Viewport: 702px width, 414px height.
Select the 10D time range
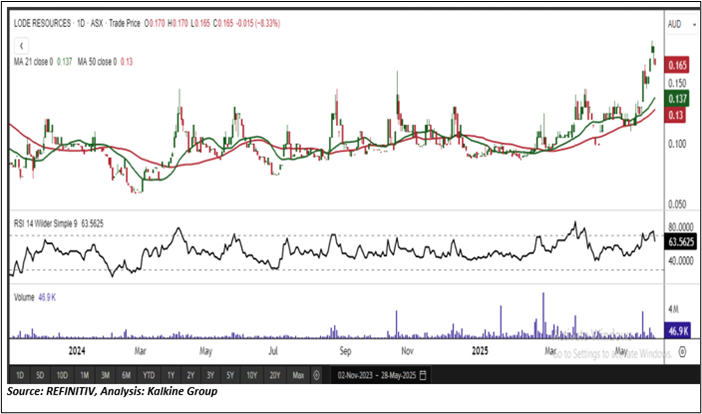[x=62, y=375]
